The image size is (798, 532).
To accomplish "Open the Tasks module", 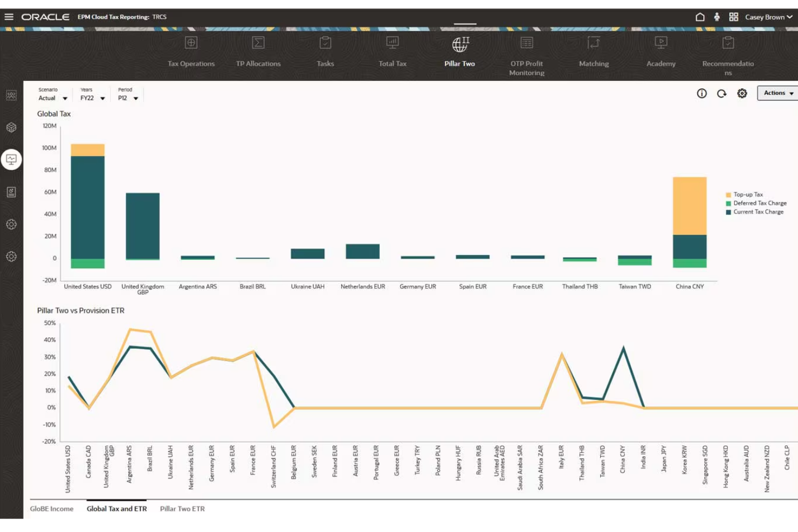I will (326, 51).
